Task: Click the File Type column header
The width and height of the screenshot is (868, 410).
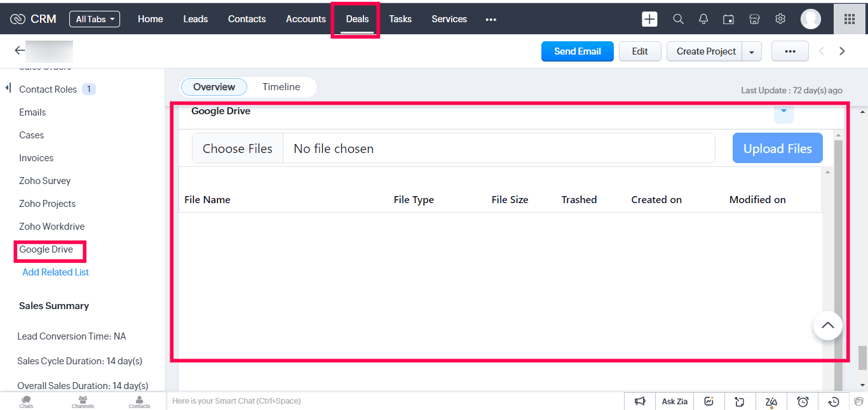Action: pyautogui.click(x=414, y=199)
